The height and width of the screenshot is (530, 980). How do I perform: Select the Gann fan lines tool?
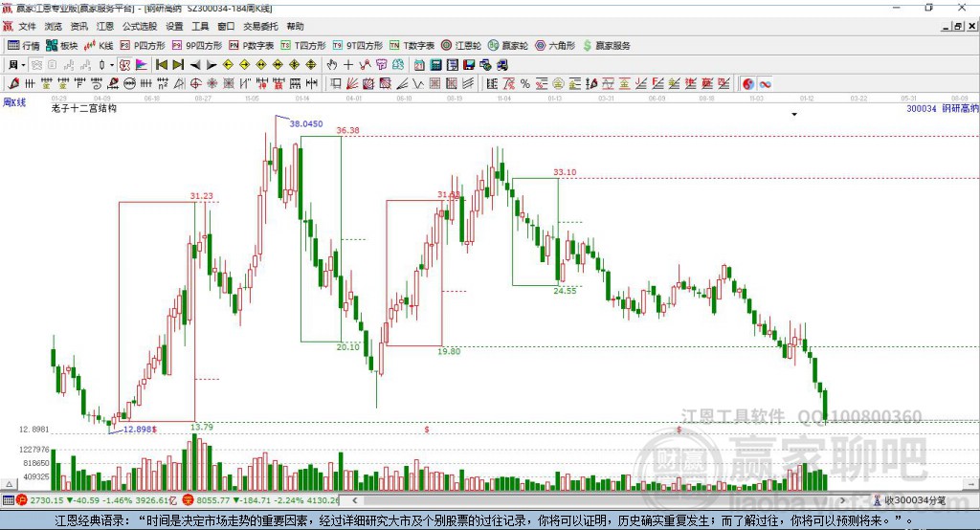click(352, 83)
